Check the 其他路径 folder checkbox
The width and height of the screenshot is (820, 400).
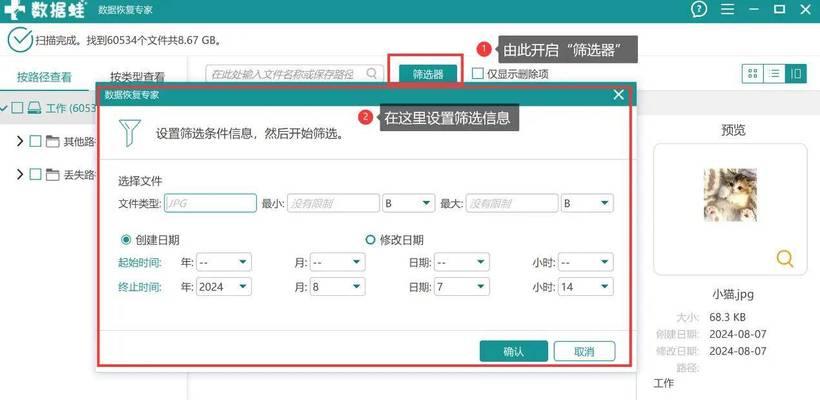(36, 141)
